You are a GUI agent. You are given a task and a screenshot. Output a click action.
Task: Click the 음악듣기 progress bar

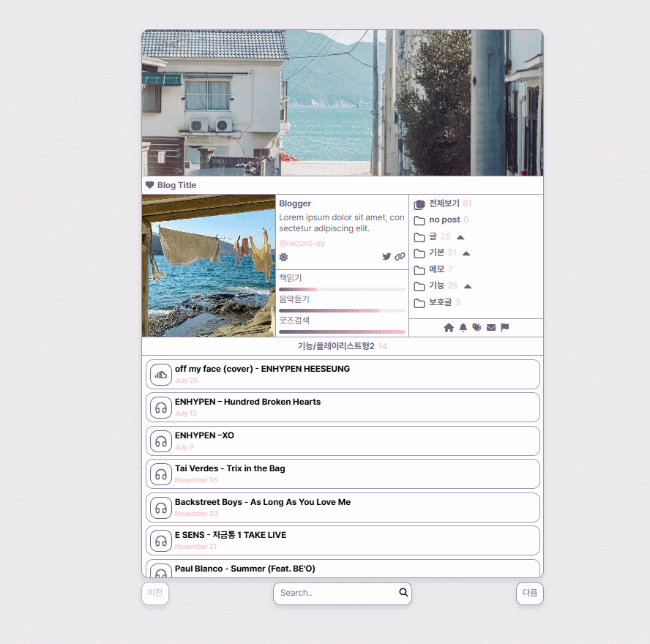342,310
